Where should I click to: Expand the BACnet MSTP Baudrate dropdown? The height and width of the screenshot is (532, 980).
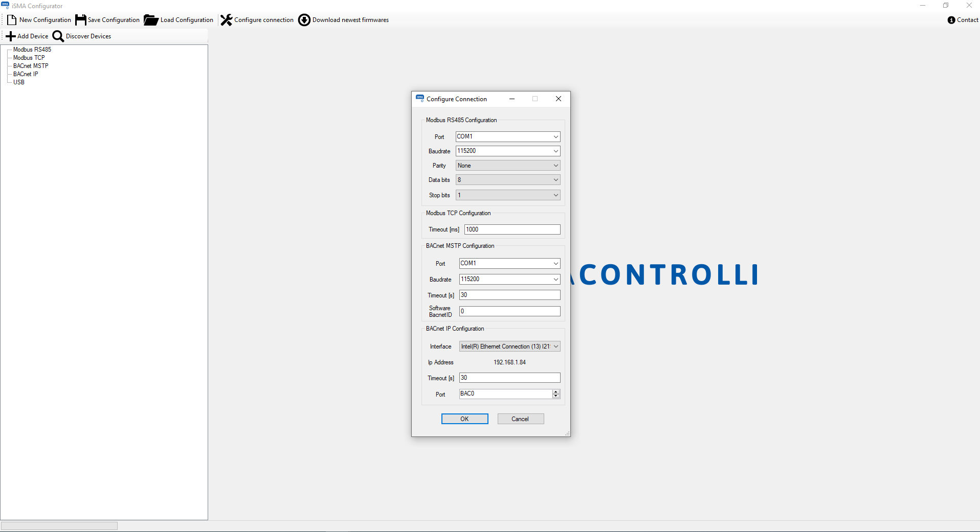pos(555,280)
